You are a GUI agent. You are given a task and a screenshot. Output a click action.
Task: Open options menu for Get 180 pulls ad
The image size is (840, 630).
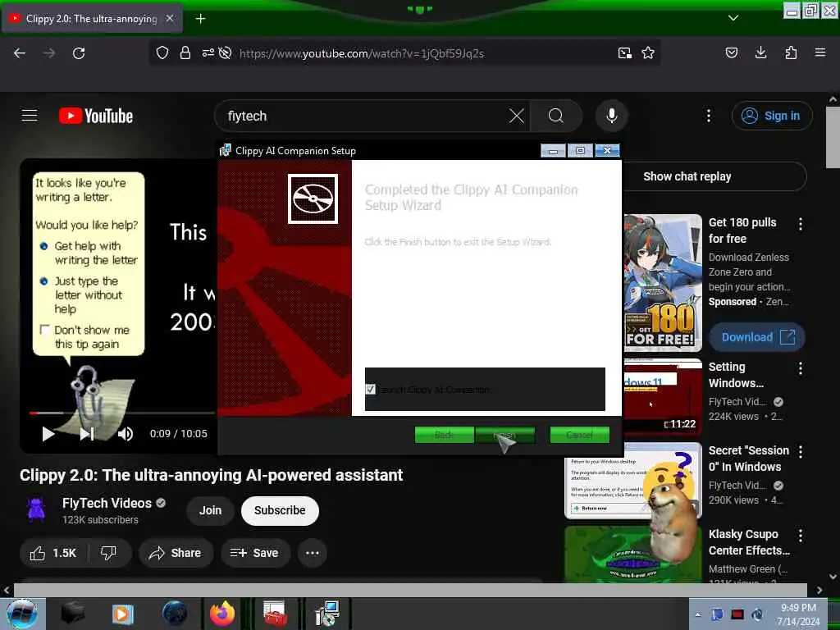pos(801,225)
